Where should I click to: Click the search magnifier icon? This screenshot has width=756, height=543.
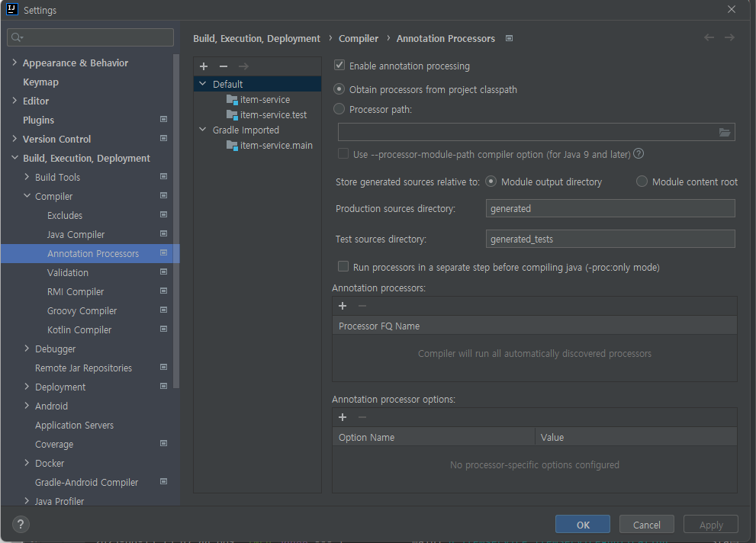[16, 37]
